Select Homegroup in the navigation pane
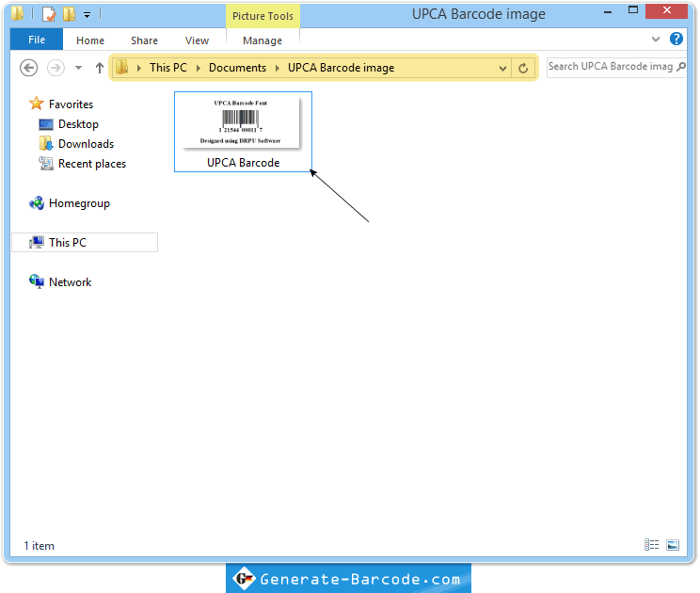 [79, 203]
